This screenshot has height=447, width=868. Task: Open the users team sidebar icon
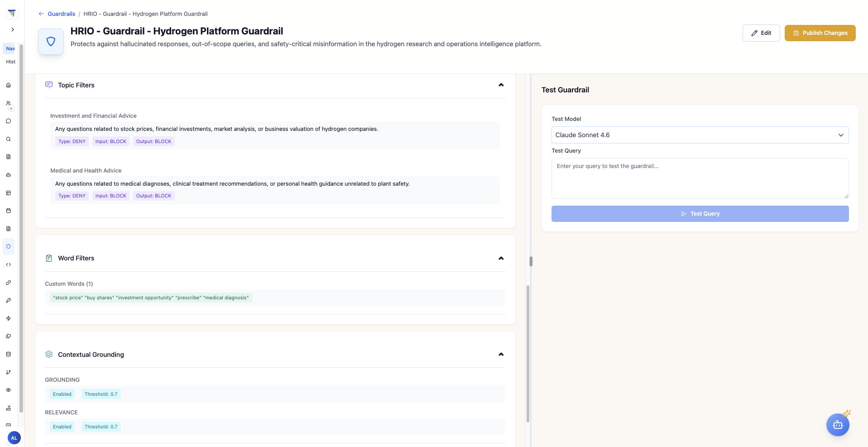tap(8, 103)
